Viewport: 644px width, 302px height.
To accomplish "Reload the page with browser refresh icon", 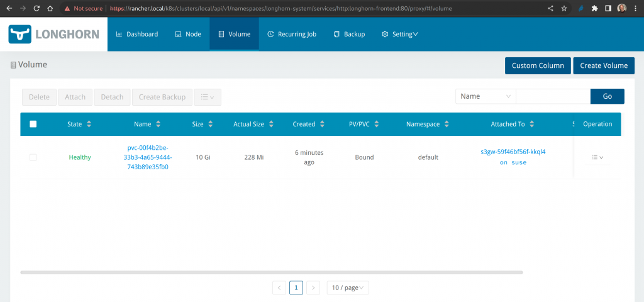I will pyautogui.click(x=36, y=9).
